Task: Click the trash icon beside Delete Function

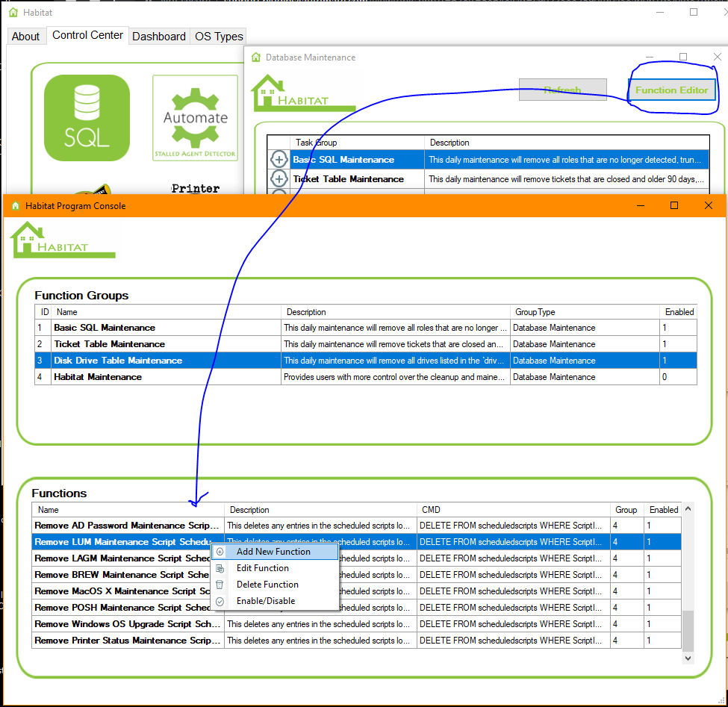Action: pos(220,585)
